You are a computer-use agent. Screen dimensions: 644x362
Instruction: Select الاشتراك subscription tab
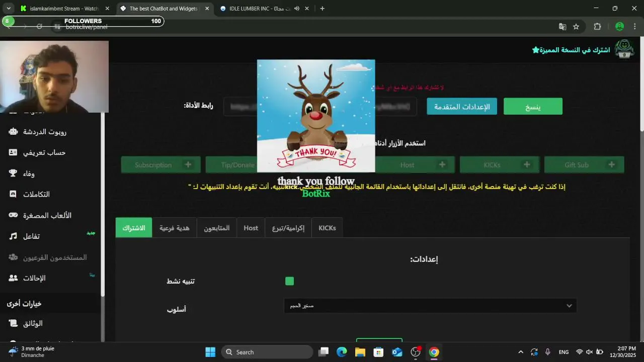134,228
